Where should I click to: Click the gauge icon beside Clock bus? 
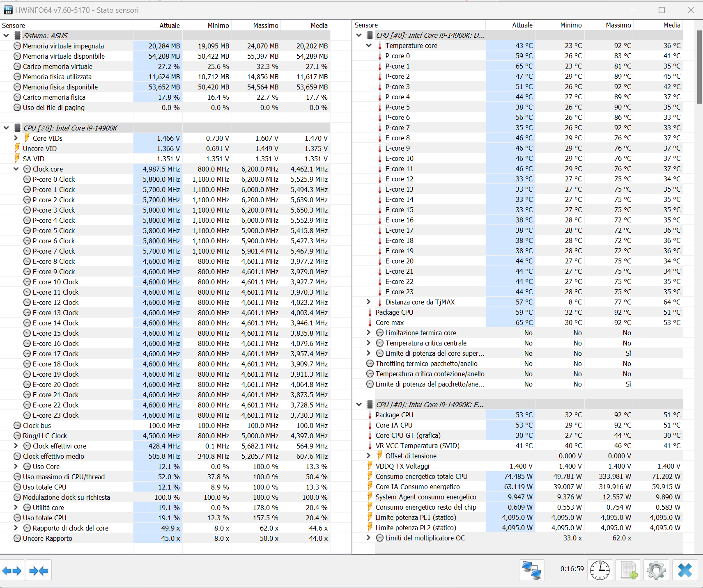pyautogui.click(x=17, y=426)
